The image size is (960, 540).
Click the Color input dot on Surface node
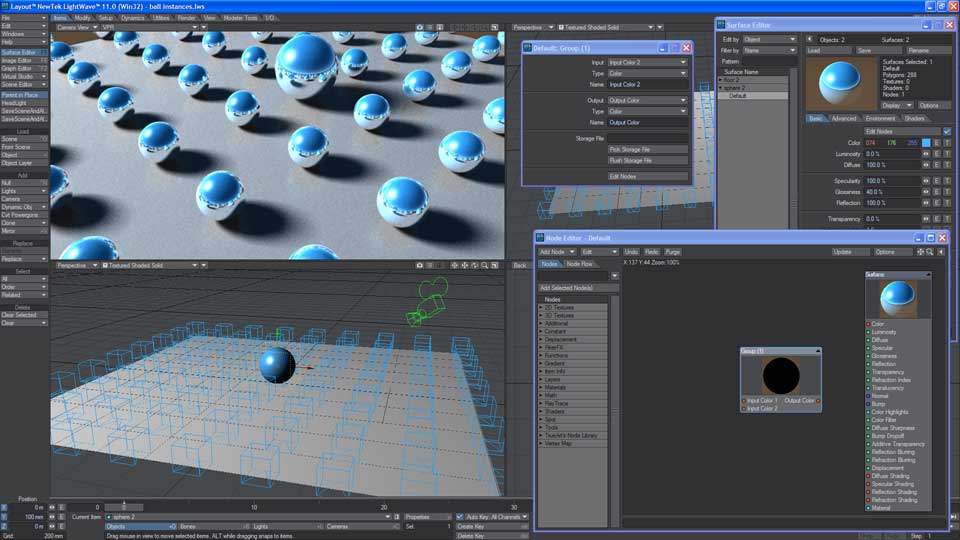[x=868, y=324]
